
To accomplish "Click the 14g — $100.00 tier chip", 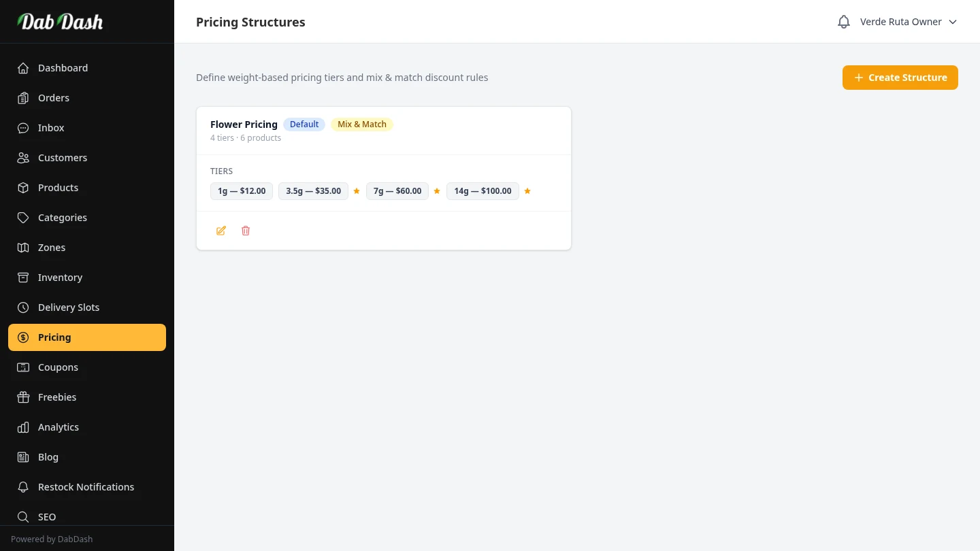I will click(x=483, y=191).
